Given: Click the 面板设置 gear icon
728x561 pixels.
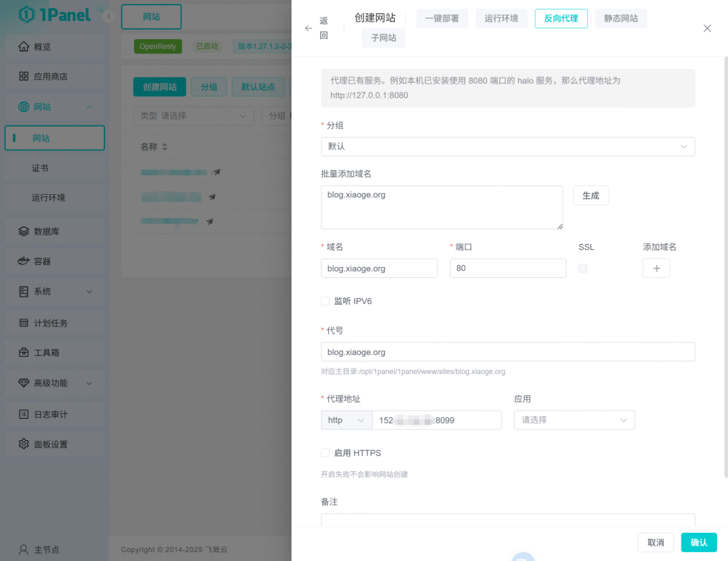Looking at the screenshot, I should pos(24,444).
